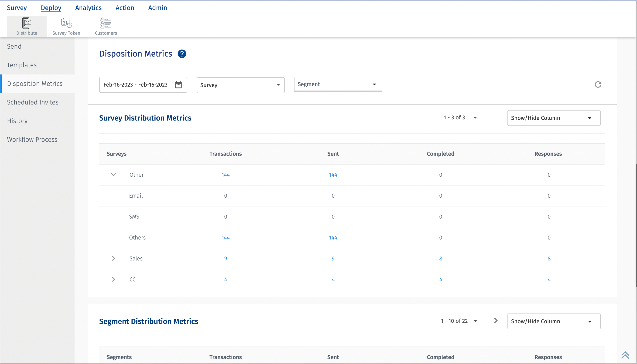Screen dimensions: 637x364
Task: Expand the Sales survey row
Action: tap(113, 258)
